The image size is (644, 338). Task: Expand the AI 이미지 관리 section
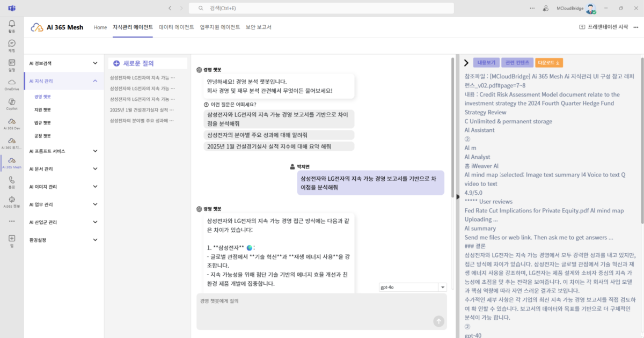95,187
